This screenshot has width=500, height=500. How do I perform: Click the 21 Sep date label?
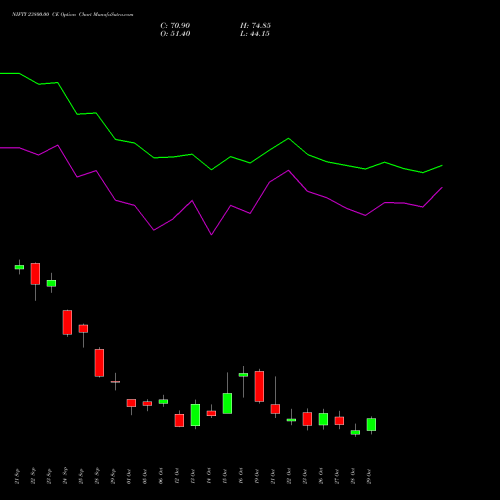[x=17, y=476]
